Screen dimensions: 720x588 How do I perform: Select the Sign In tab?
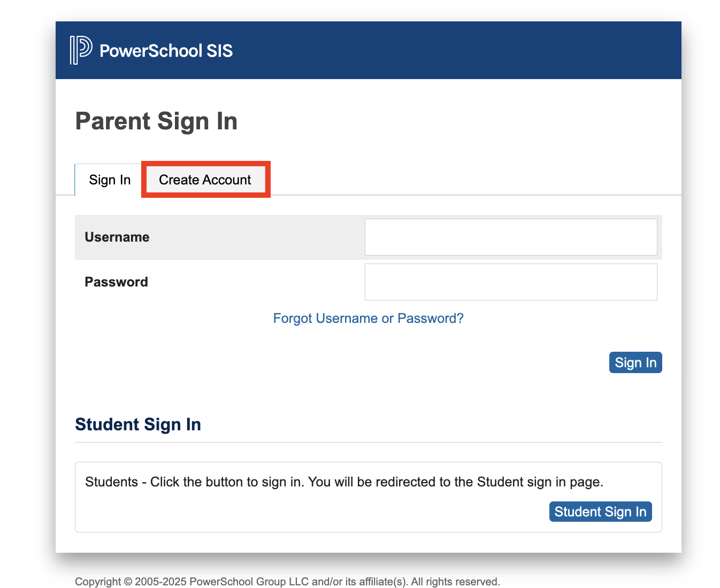coord(110,180)
